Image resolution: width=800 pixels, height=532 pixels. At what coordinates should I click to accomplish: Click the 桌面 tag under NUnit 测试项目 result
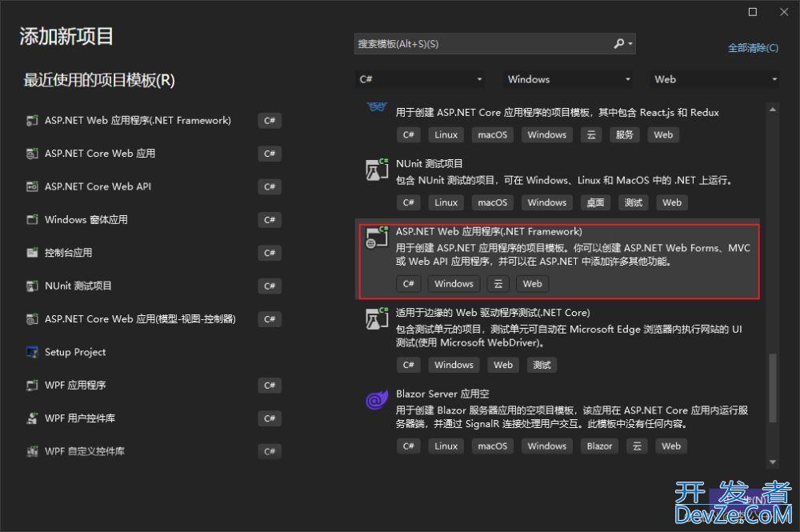pos(595,202)
